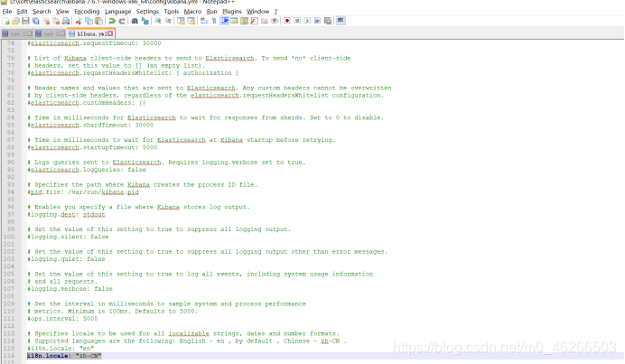The image size is (625, 364).
Task: Click the #logging.dest: stdout line
Action: (x=66, y=214)
